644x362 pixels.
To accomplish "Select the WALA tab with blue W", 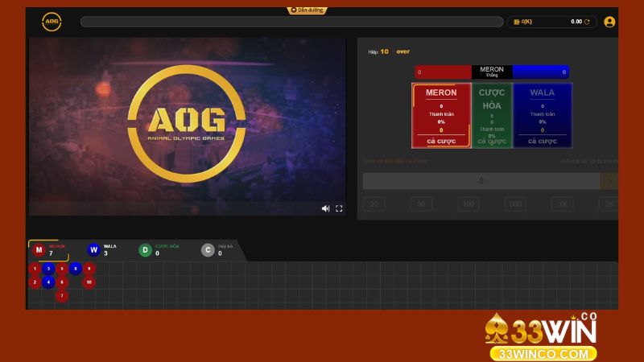I will 103,250.
